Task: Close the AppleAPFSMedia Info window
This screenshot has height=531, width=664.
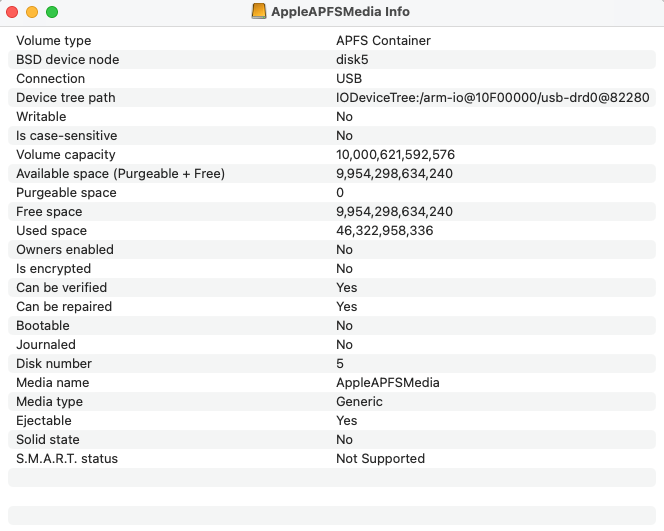Action: pos(13,12)
